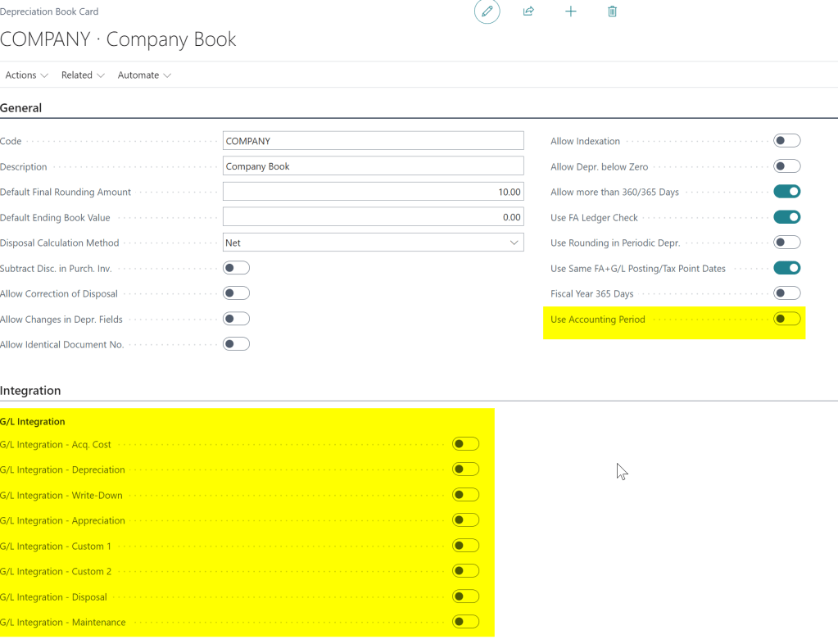Disable Allow more than 360/365 Days
Viewport: 838px width, 644px height.
click(x=786, y=192)
